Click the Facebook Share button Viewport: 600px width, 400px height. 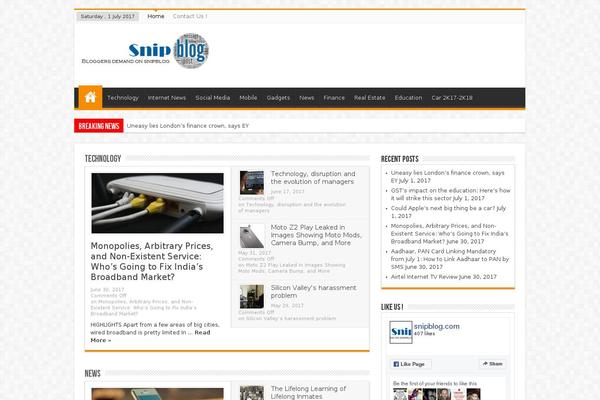coord(492,364)
